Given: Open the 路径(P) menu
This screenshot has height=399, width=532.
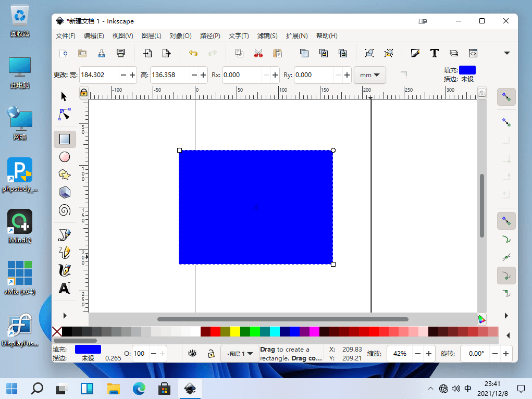Looking at the screenshot, I should [x=211, y=35].
